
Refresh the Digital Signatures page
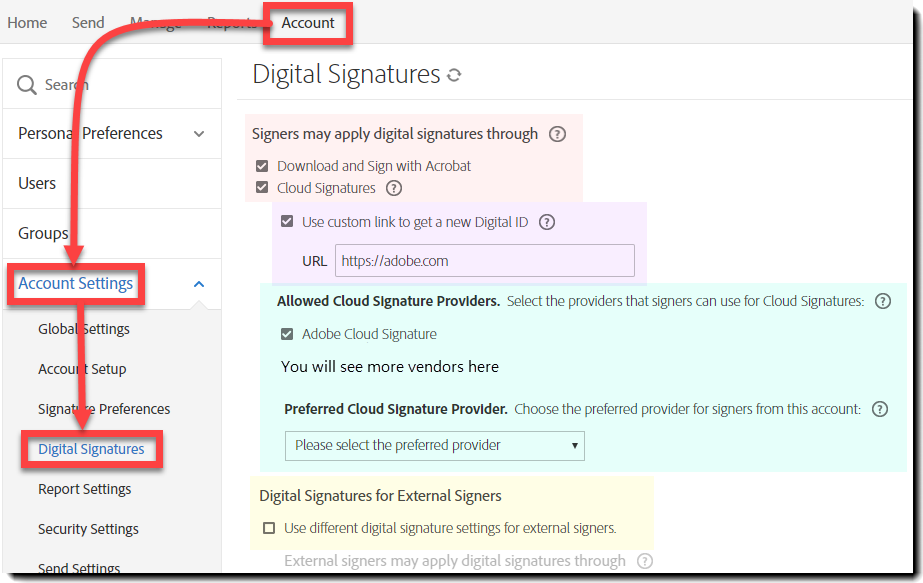pos(454,73)
